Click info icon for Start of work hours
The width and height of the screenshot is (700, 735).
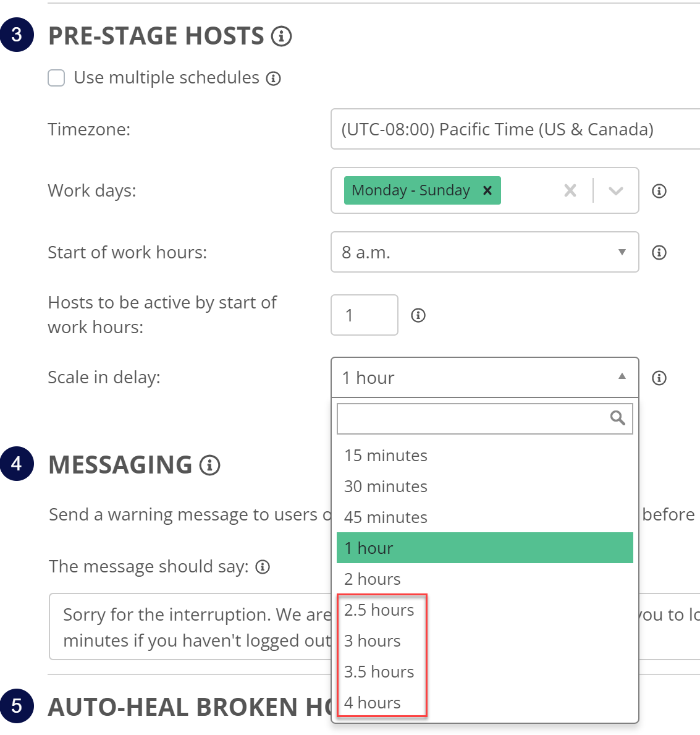[x=659, y=252]
